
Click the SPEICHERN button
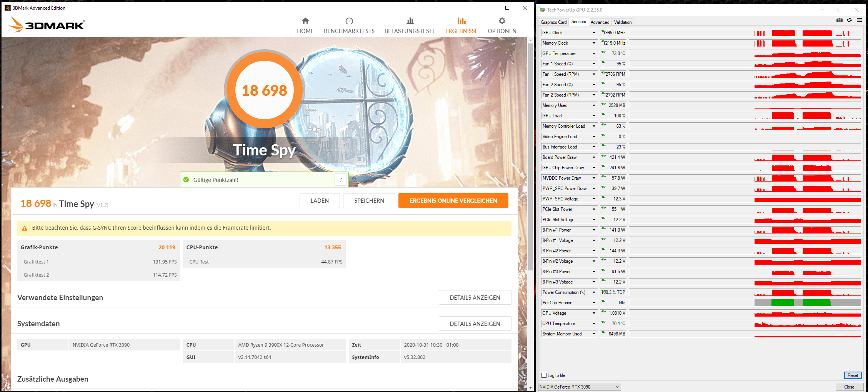click(x=369, y=201)
